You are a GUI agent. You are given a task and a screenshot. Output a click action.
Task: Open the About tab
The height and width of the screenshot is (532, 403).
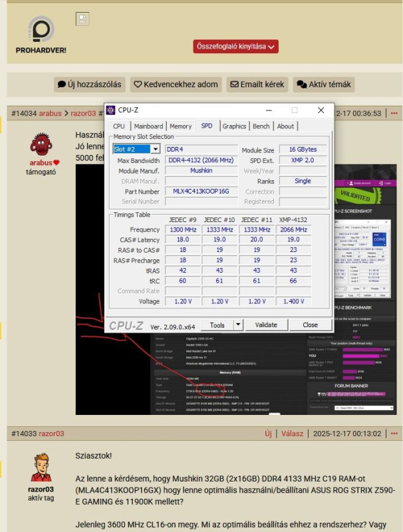pos(285,126)
